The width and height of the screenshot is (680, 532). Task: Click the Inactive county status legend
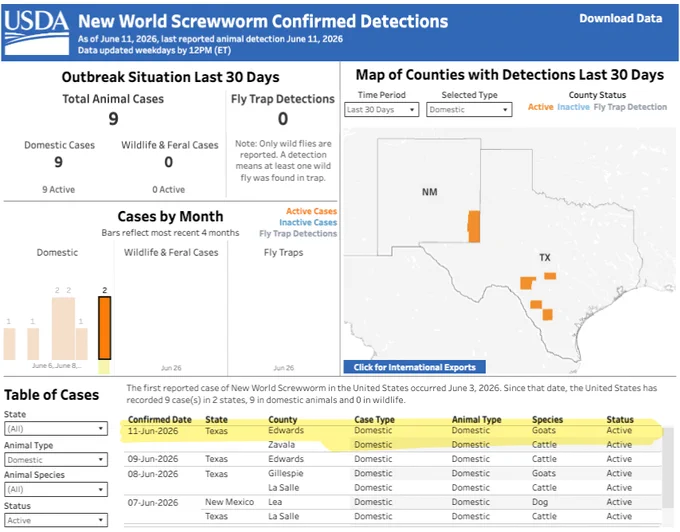pyautogui.click(x=573, y=107)
